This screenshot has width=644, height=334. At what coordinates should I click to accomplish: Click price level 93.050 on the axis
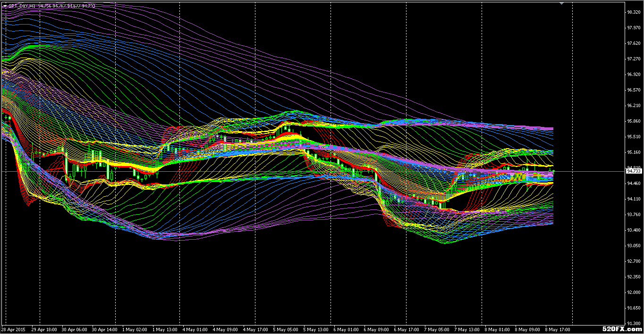(634, 246)
